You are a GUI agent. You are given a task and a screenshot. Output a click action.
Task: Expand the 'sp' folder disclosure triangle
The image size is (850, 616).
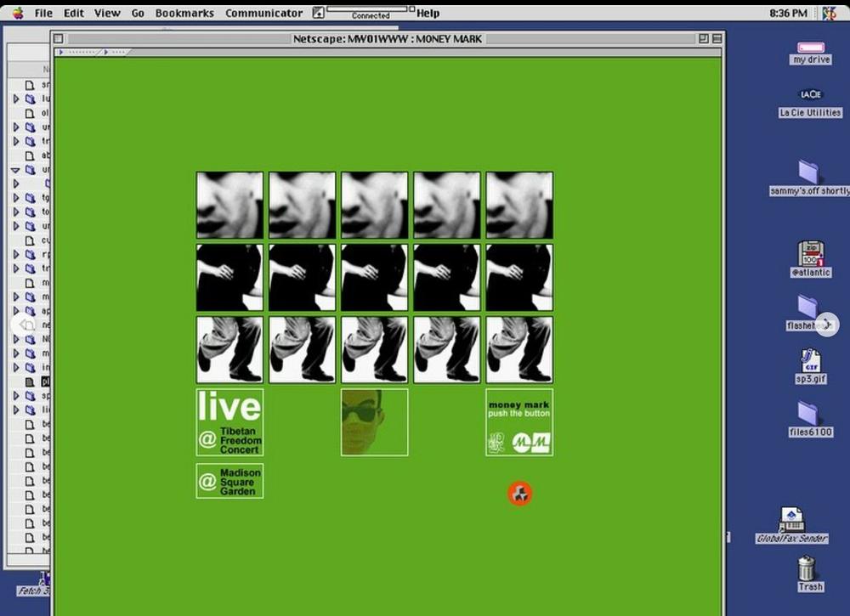[15, 395]
